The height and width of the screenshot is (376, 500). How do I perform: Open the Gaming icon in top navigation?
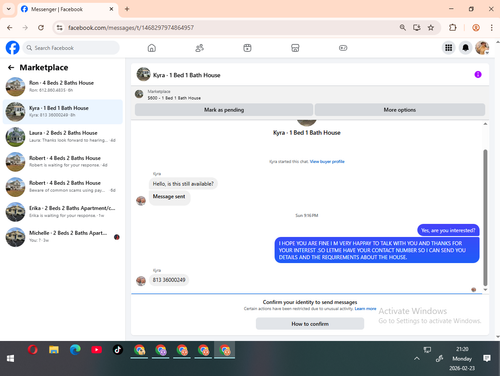tap(343, 48)
